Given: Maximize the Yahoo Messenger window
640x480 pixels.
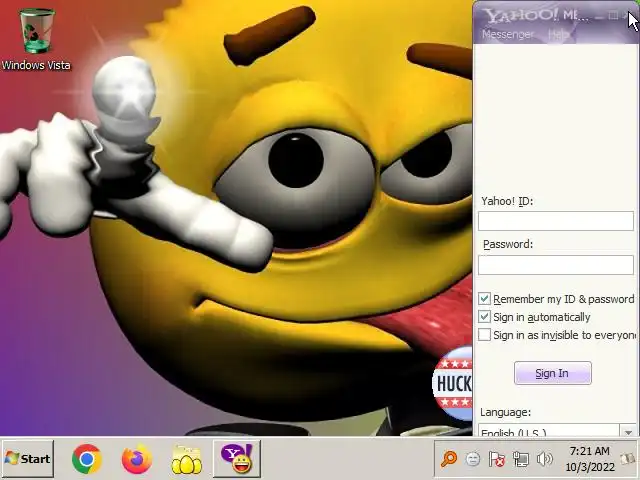Looking at the screenshot, I should click(x=613, y=16).
